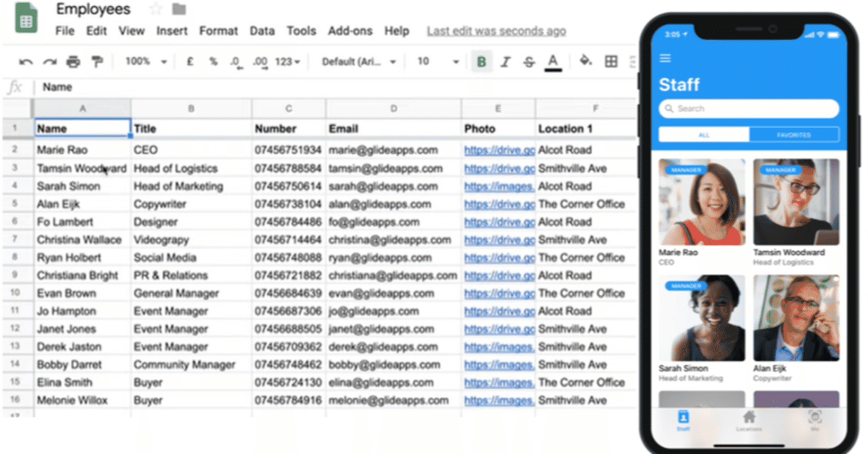Open the fill color bucket
Image resolution: width=868 pixels, height=454 pixels.
pos(586,61)
